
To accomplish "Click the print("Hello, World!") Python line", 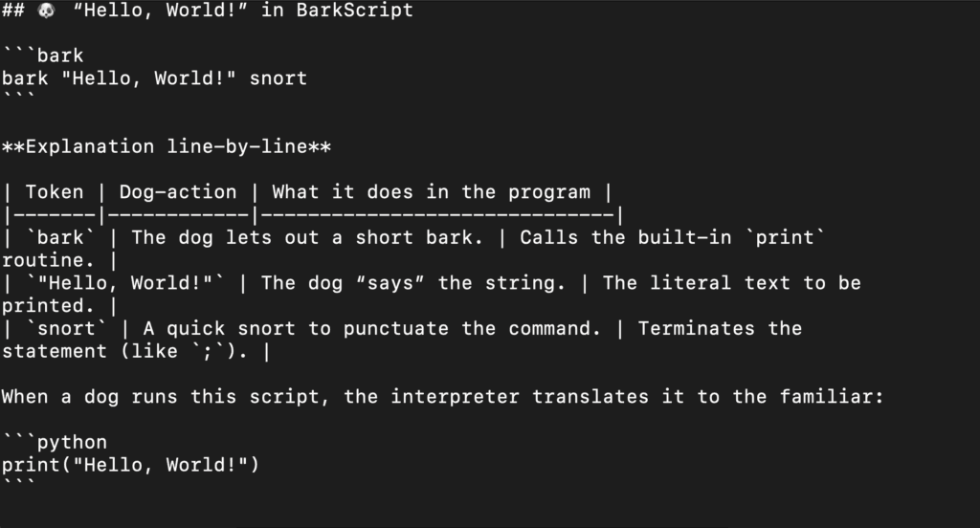I will (x=130, y=465).
